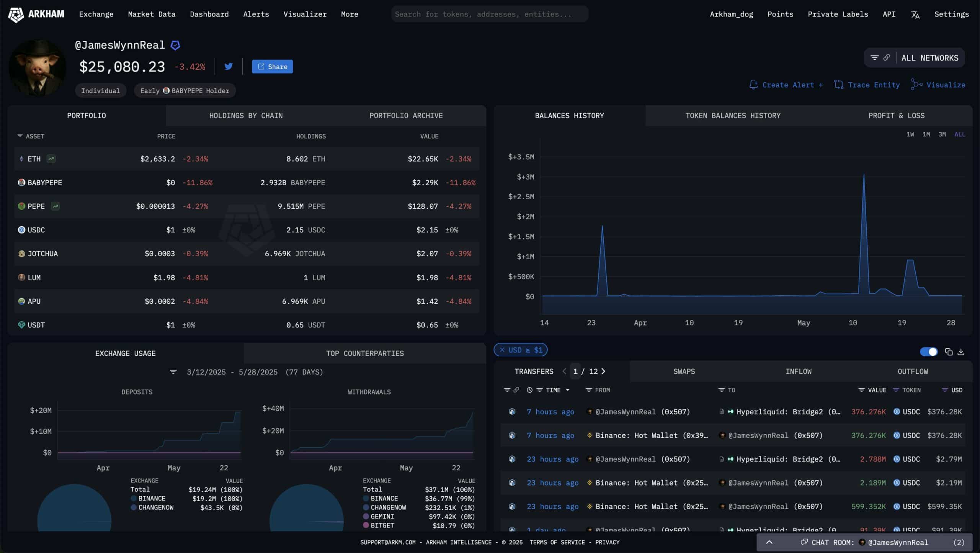Viewport: 980px width, 553px height.
Task: Copy transfers using the copy icon
Action: 949,352
